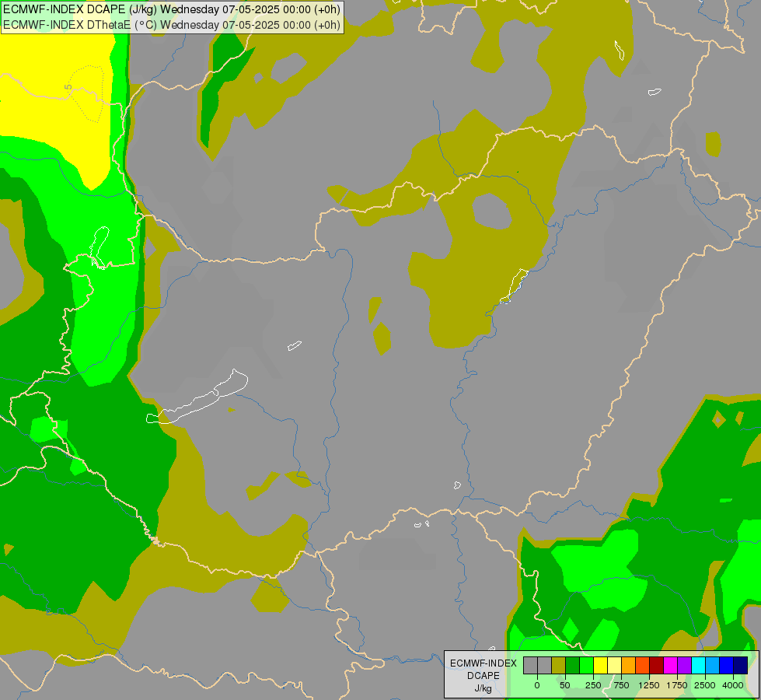Pick the orange legend swatch

(x=629, y=665)
